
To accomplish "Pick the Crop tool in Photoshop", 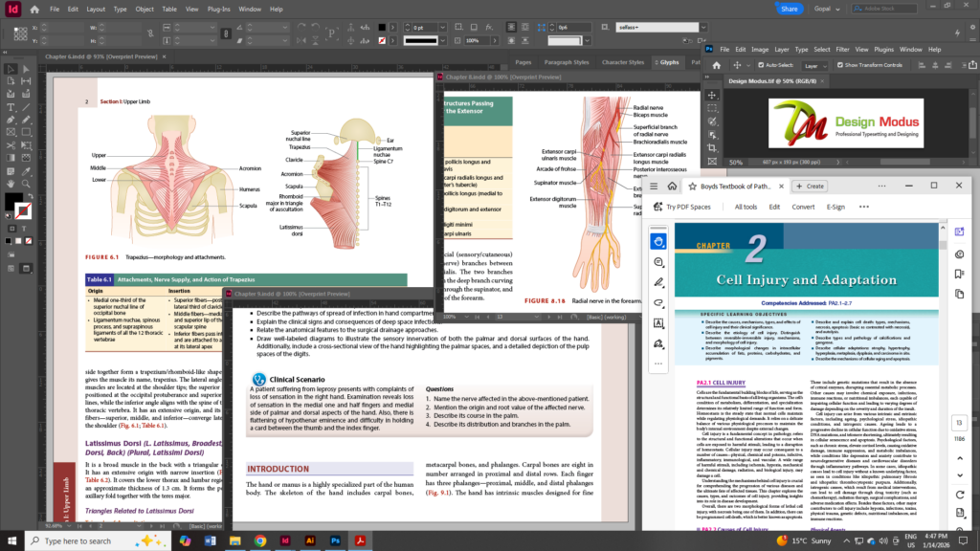I will point(712,147).
